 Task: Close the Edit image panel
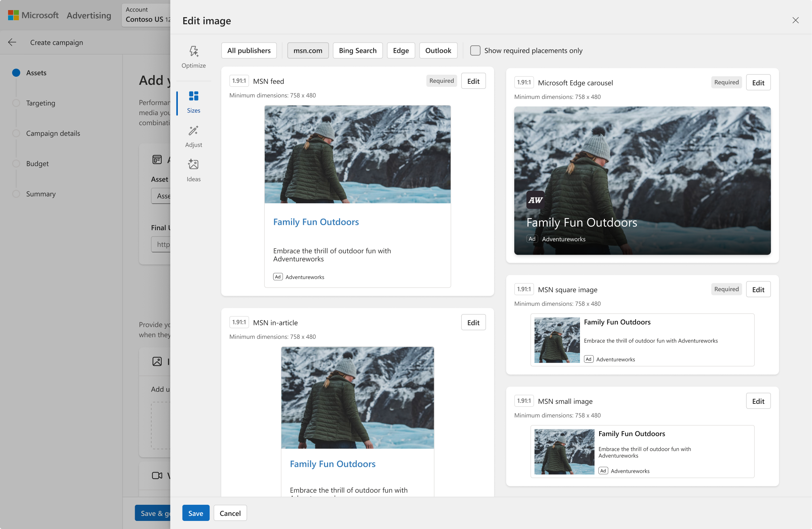click(795, 21)
